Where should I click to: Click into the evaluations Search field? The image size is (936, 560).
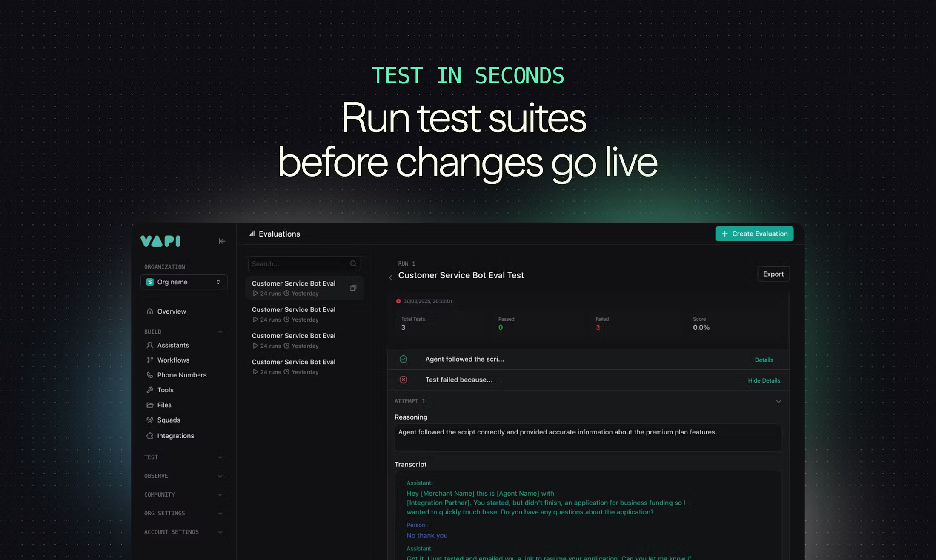pyautogui.click(x=298, y=264)
